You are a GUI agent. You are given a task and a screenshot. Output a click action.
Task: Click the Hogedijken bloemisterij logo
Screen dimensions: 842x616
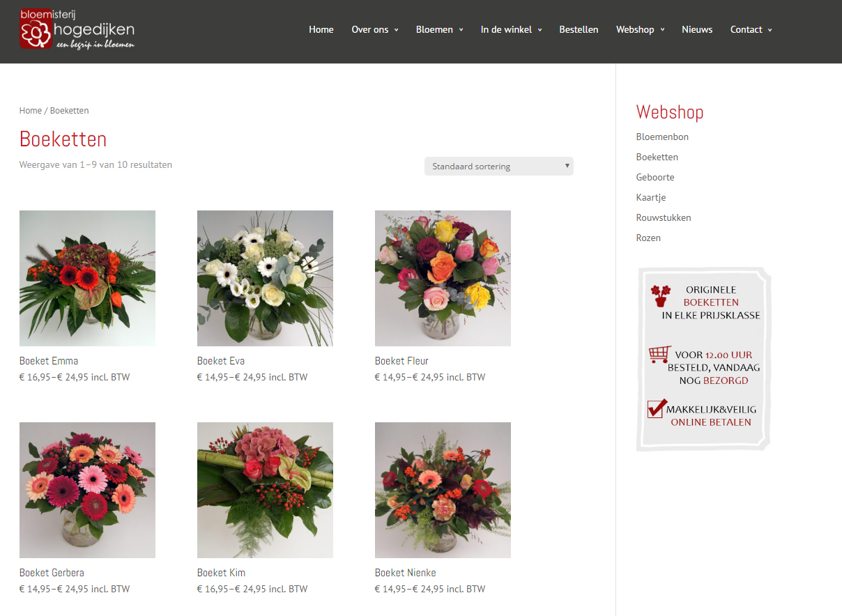coord(77,29)
